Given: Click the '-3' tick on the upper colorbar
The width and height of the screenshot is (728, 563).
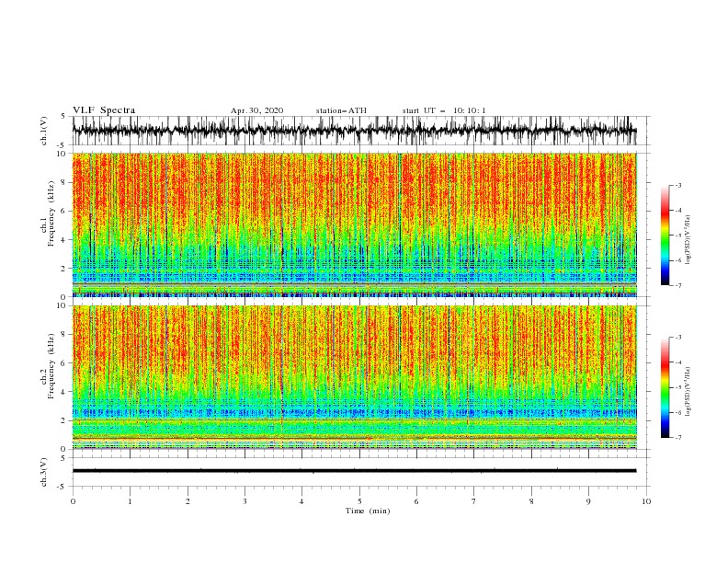Looking at the screenshot, I should (677, 185).
